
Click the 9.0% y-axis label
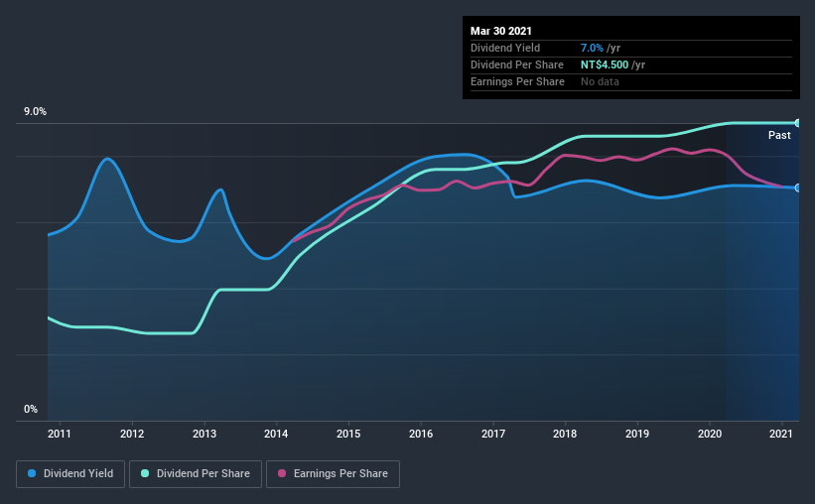coord(35,112)
